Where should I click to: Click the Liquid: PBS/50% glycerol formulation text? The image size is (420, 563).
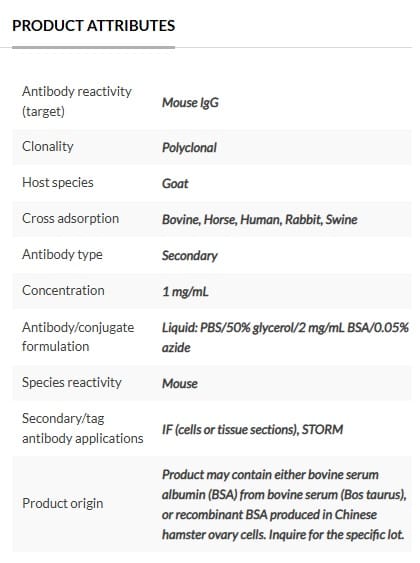(285, 338)
